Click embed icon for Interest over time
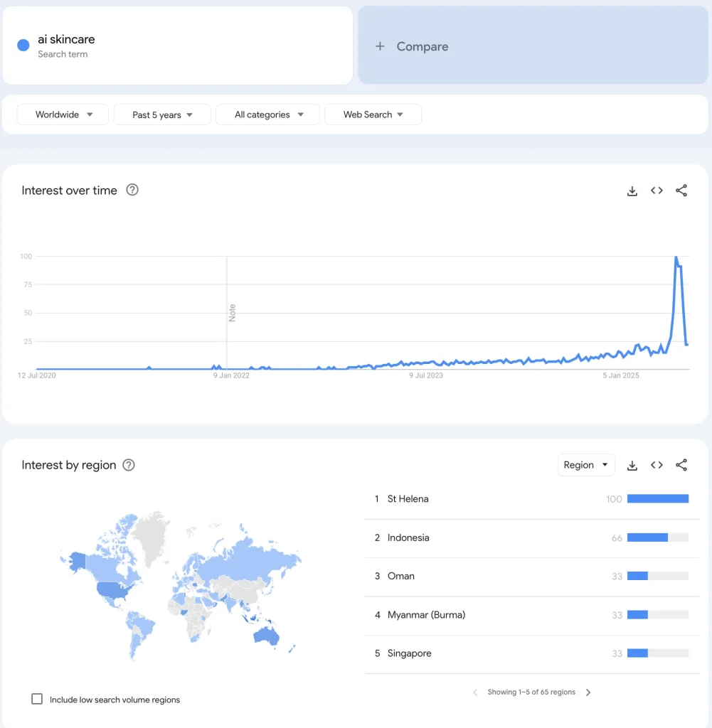Viewport: 712px width, 728px height. click(657, 191)
